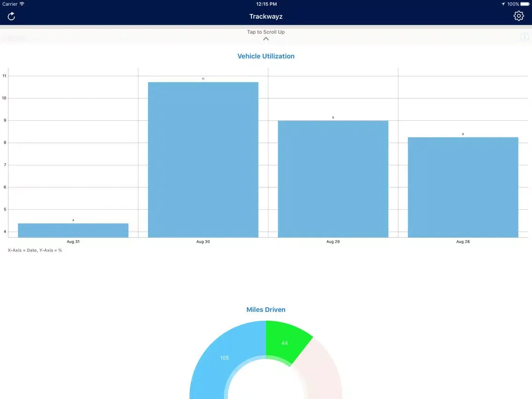The height and width of the screenshot is (399, 532).
Task: Click 'Aug 28' axis label
Action: pos(463,242)
